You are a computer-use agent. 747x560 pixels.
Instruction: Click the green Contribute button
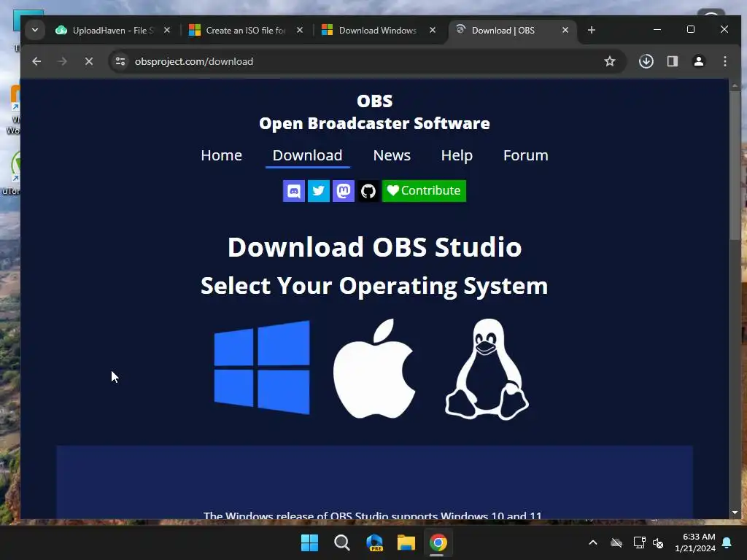coord(424,191)
